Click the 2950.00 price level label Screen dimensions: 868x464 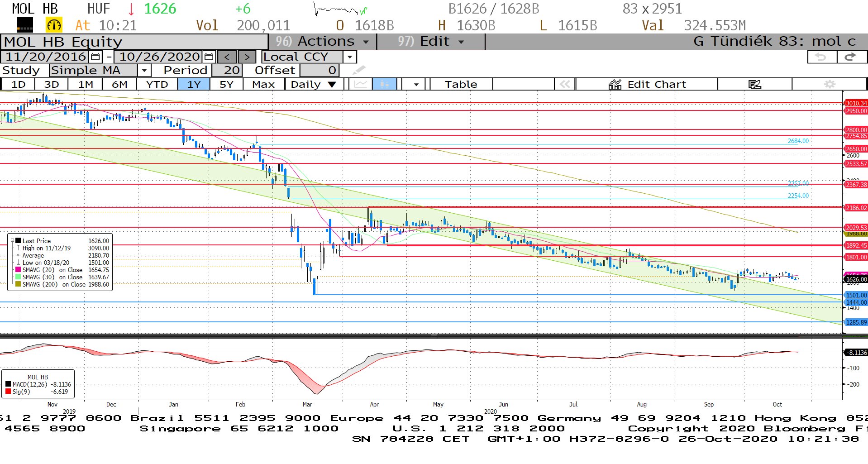click(x=856, y=111)
